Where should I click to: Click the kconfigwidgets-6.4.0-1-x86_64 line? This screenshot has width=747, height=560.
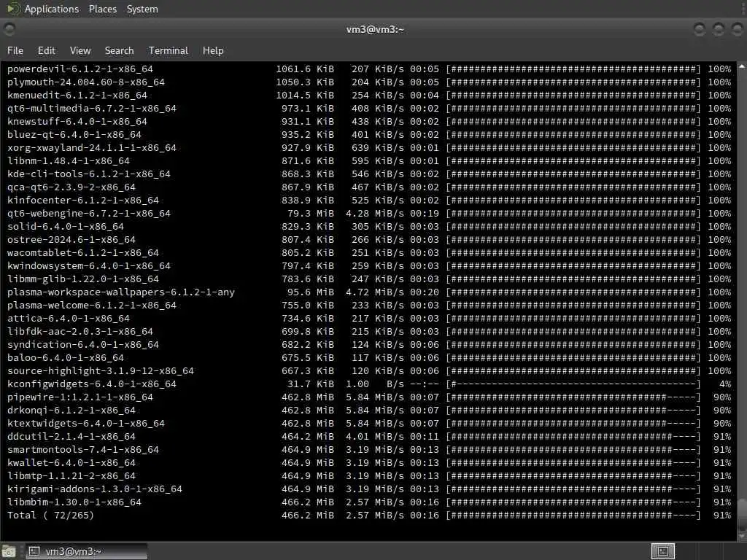[x=369, y=384]
